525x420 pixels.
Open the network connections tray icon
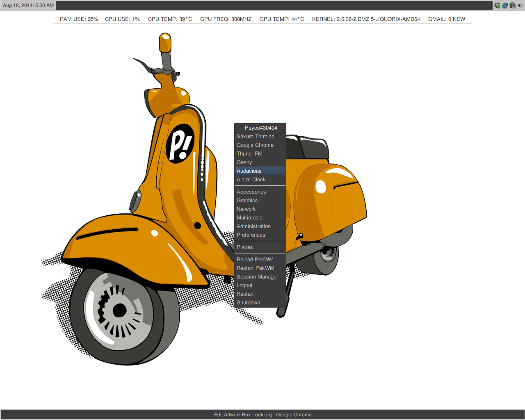505,6
